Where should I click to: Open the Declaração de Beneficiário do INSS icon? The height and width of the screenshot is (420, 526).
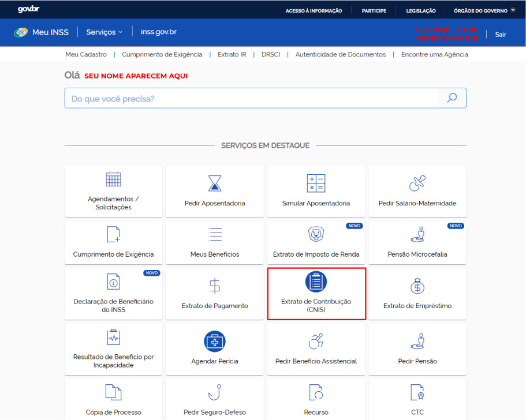113,282
